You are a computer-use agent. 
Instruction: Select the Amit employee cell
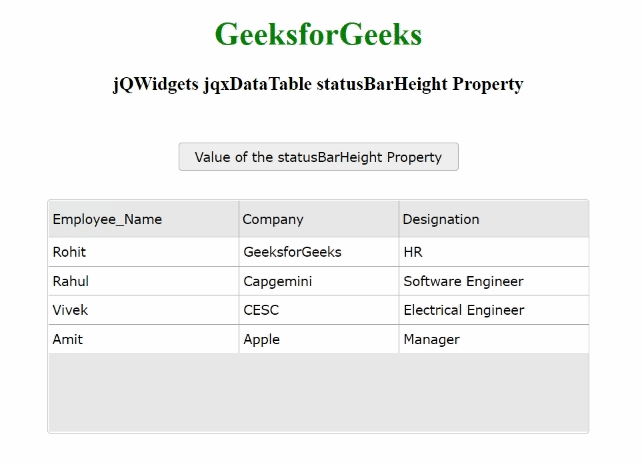[143, 339]
